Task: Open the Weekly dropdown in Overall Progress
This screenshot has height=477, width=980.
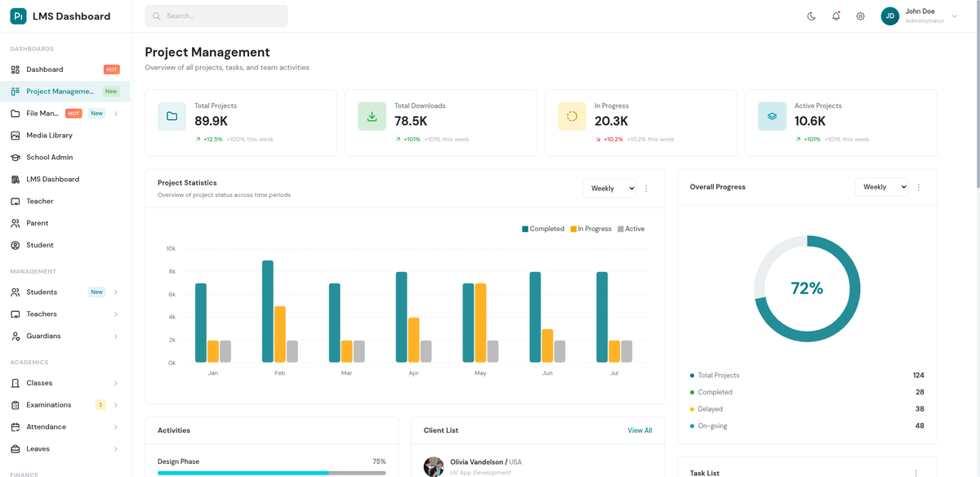Action: tap(880, 187)
